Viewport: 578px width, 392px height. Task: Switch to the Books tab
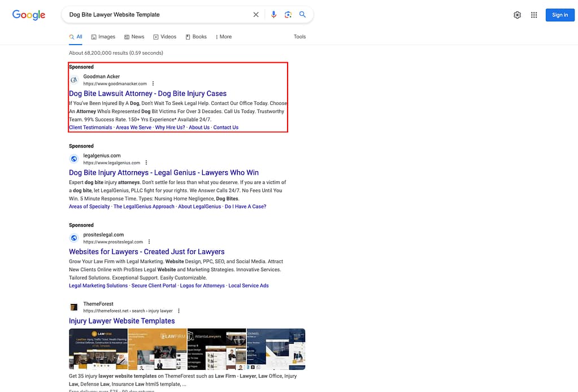coord(196,37)
